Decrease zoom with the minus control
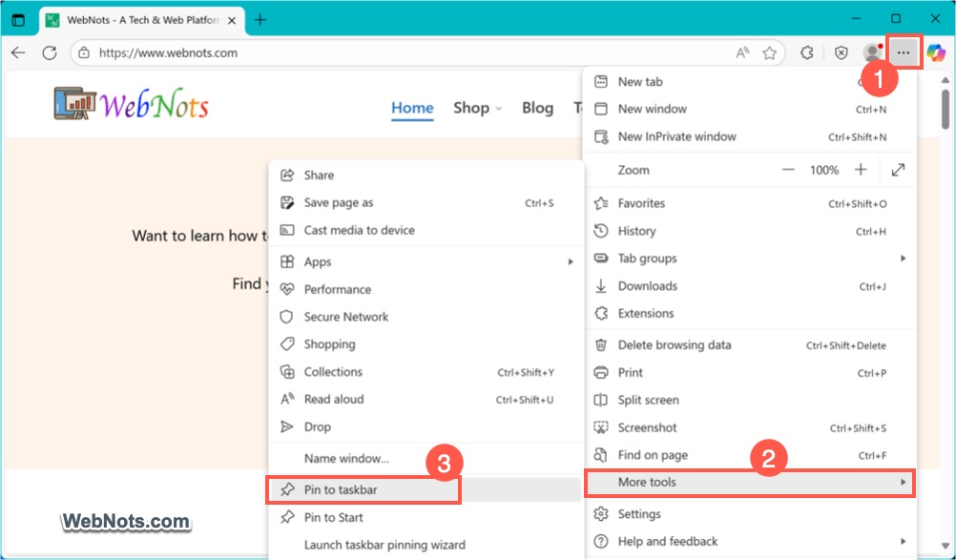Screen dimensions: 956x560 point(789,170)
